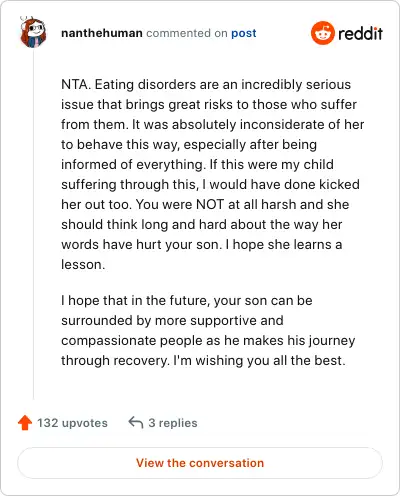This screenshot has height=496, width=400.
Task: Click the 'NTA.' verdict at comment start
Action: pos(76,84)
